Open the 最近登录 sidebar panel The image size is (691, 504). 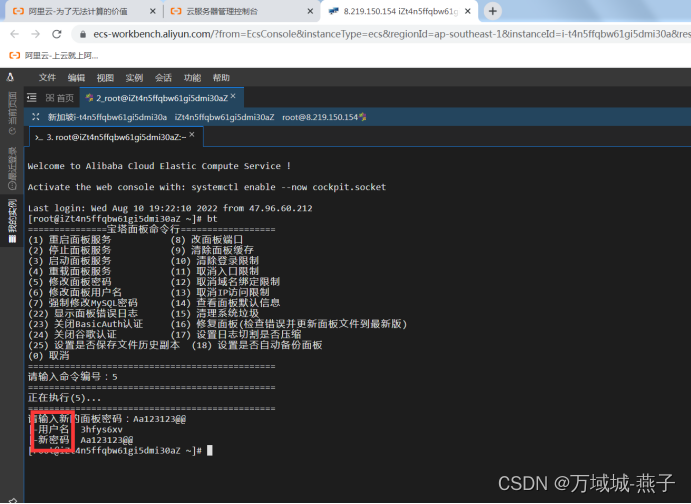pyautogui.click(x=12, y=168)
